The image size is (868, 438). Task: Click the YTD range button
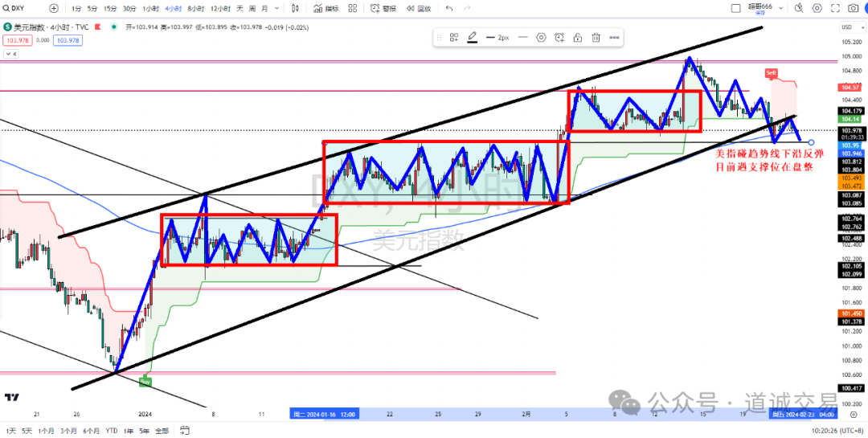tap(111, 431)
